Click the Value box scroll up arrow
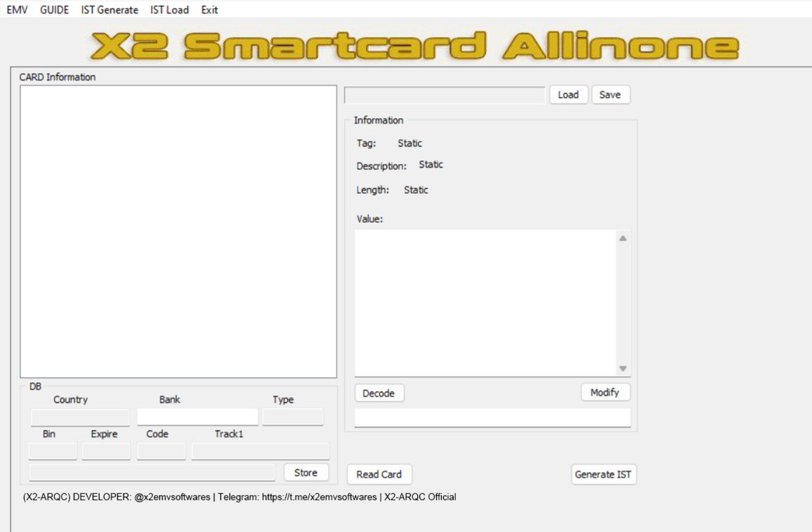 coord(623,238)
